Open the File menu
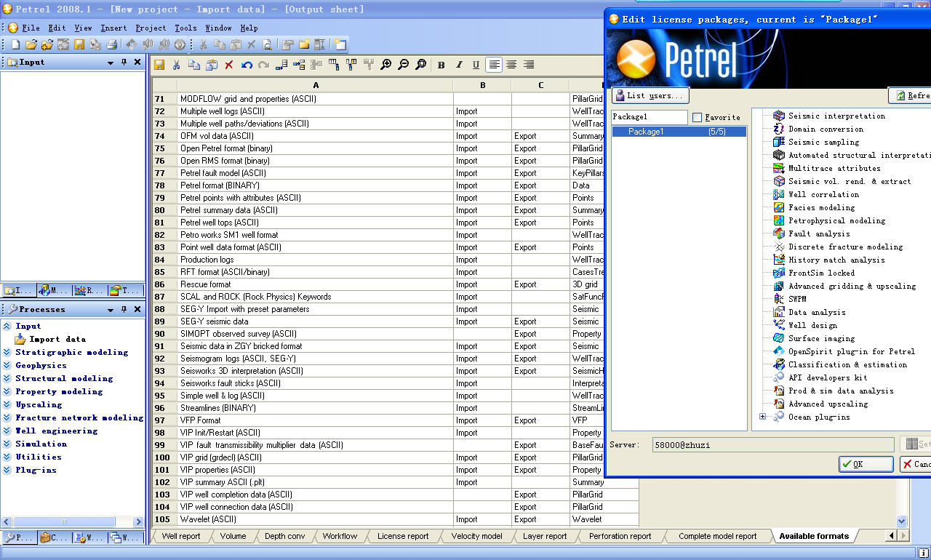931x560 pixels. pyautogui.click(x=31, y=28)
